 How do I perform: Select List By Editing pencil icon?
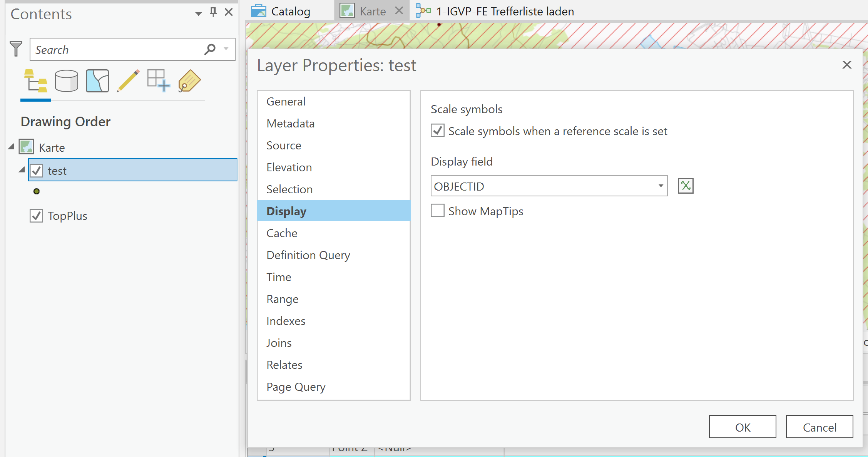pos(128,81)
